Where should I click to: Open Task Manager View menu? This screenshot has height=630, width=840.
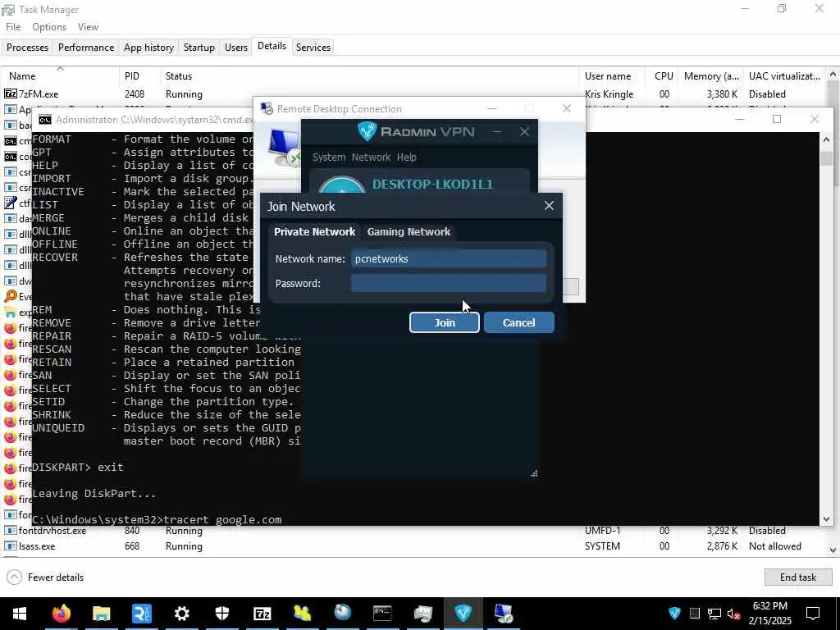click(88, 27)
